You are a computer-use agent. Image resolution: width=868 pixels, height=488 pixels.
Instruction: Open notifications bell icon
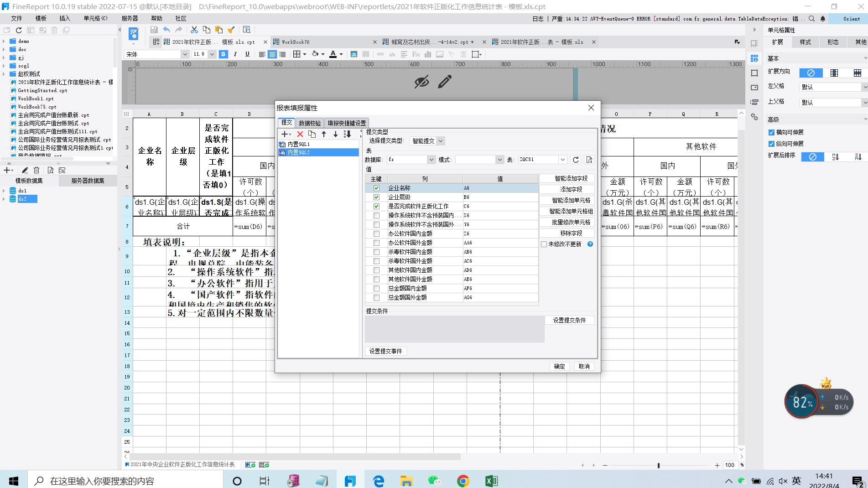(x=823, y=19)
